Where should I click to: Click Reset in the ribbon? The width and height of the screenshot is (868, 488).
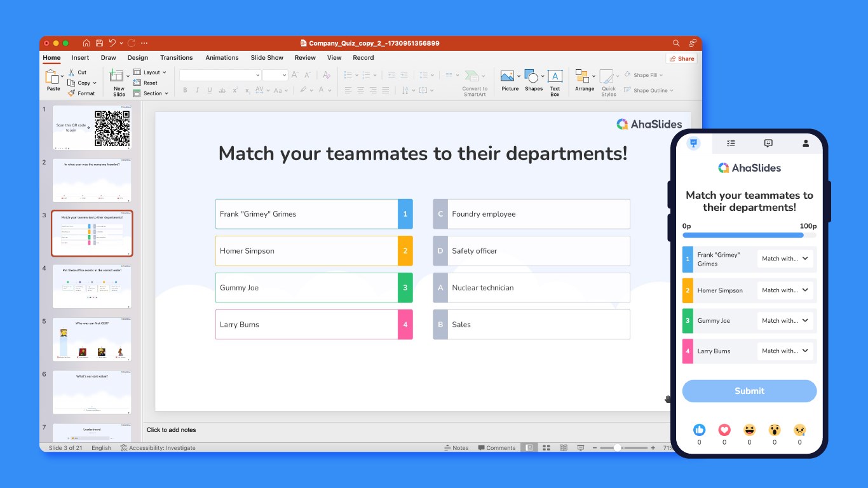[146, 83]
